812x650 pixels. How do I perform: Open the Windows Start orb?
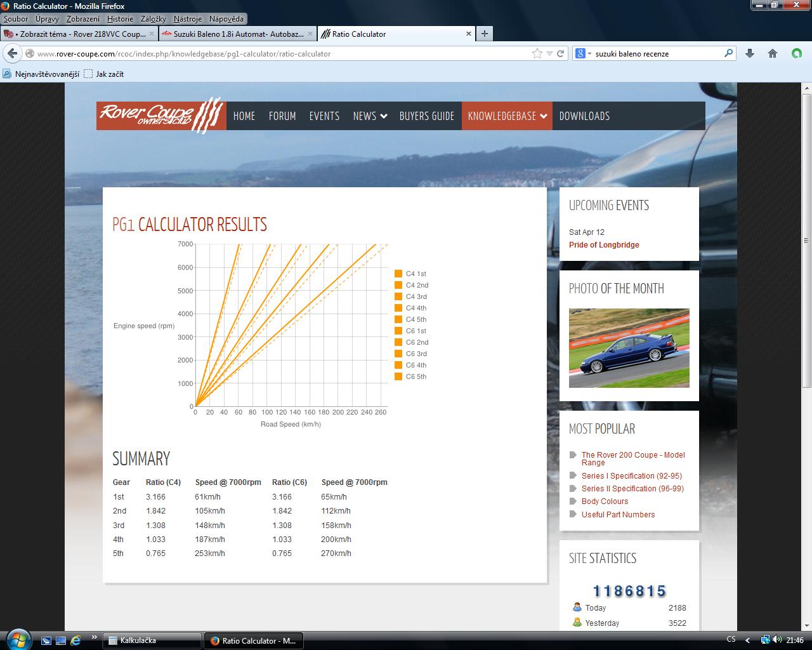pyautogui.click(x=17, y=639)
